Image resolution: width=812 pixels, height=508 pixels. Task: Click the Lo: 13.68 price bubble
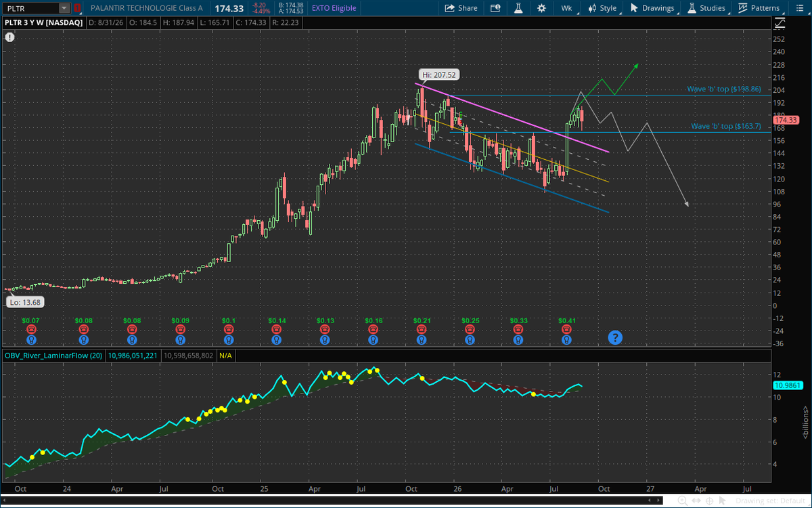[x=24, y=302]
